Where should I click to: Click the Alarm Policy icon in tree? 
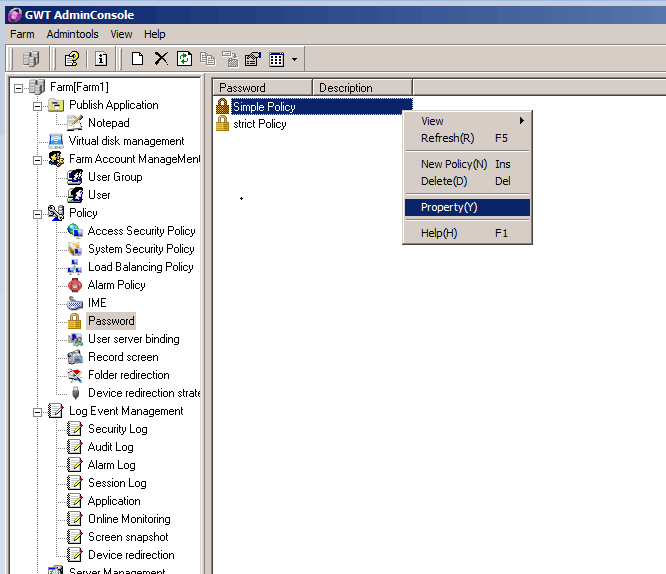74,285
